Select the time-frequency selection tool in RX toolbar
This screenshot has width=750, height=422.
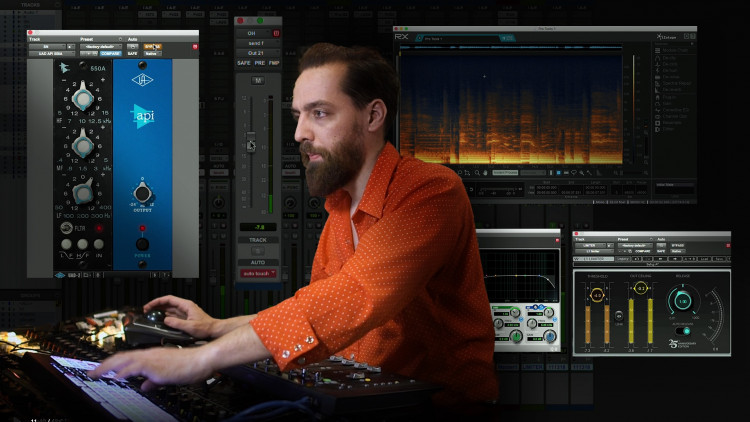point(559,173)
